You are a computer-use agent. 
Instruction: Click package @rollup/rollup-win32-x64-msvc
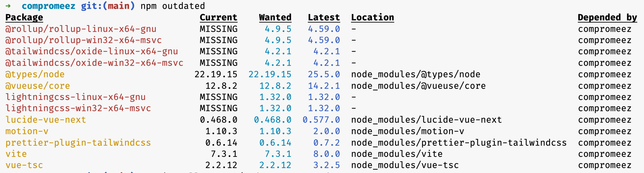[83, 40]
